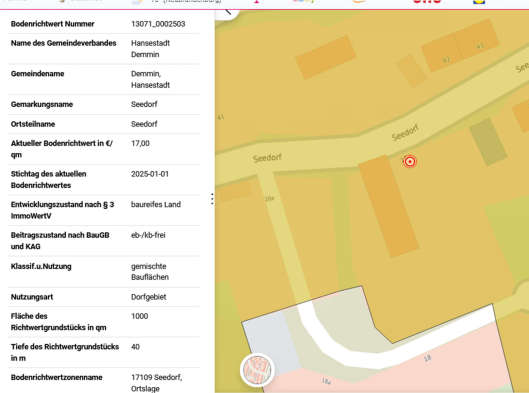Viewport: 529px width, 393px height.
Task: Click Seedorf in the Ortsteilname row
Action: pyautogui.click(x=144, y=124)
